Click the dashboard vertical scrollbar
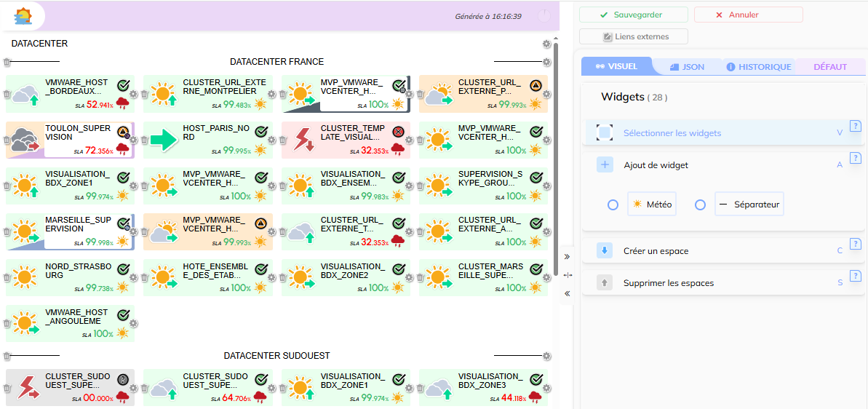The width and height of the screenshot is (868, 409). tap(556, 146)
